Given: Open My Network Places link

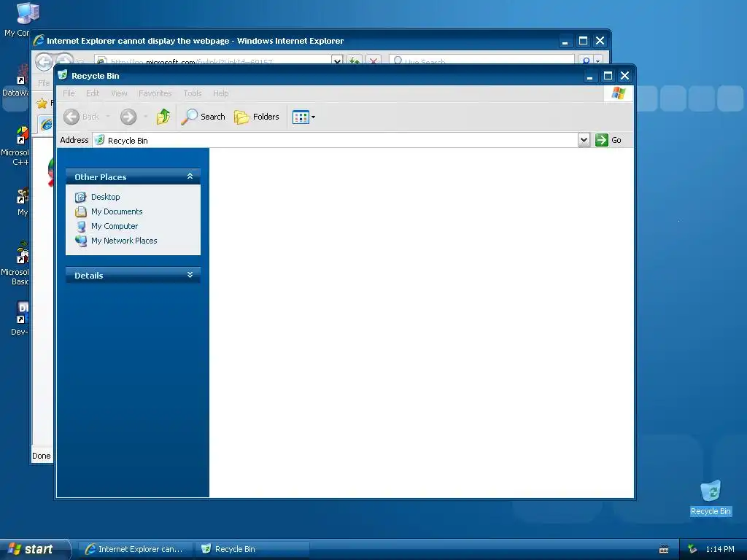Looking at the screenshot, I should point(124,241).
